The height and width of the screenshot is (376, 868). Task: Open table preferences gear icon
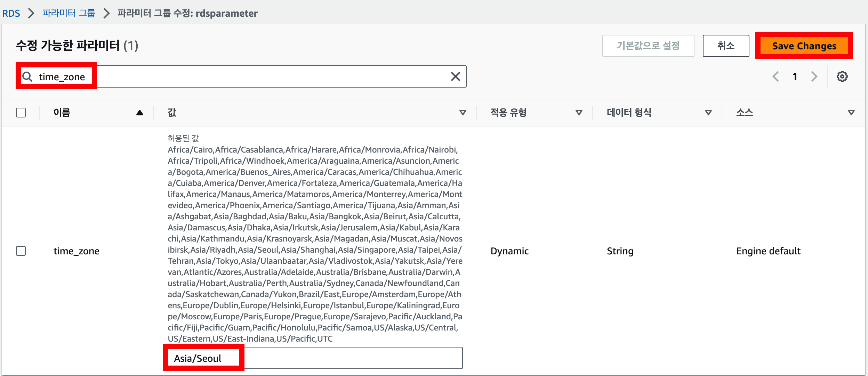(842, 76)
